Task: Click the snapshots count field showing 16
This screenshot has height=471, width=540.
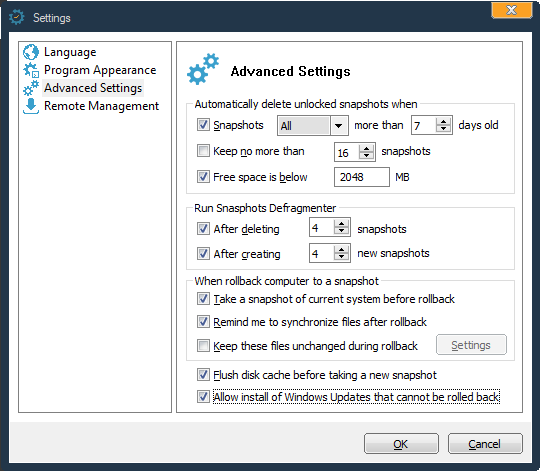Action: click(347, 152)
